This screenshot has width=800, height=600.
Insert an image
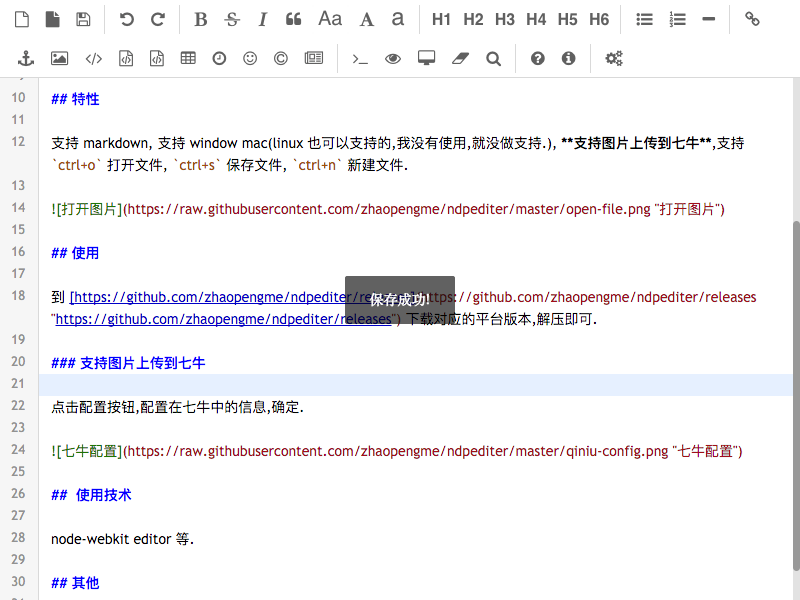pos(59,59)
